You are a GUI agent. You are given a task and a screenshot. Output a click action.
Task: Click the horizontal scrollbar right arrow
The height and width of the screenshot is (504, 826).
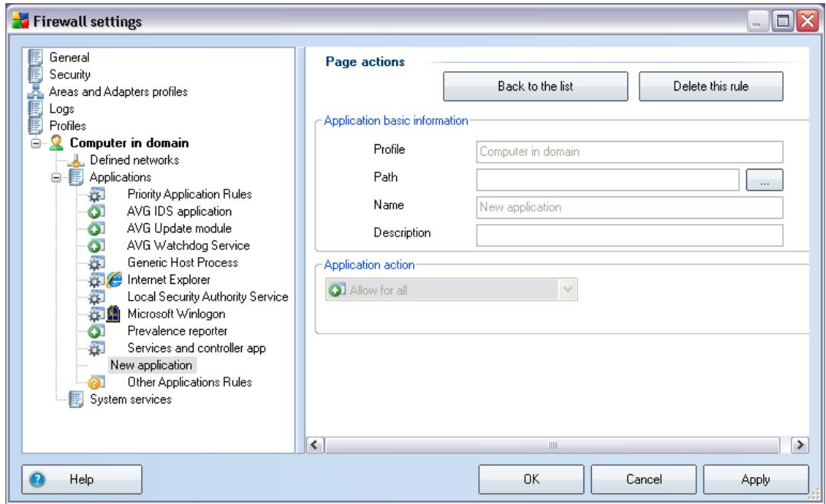800,445
